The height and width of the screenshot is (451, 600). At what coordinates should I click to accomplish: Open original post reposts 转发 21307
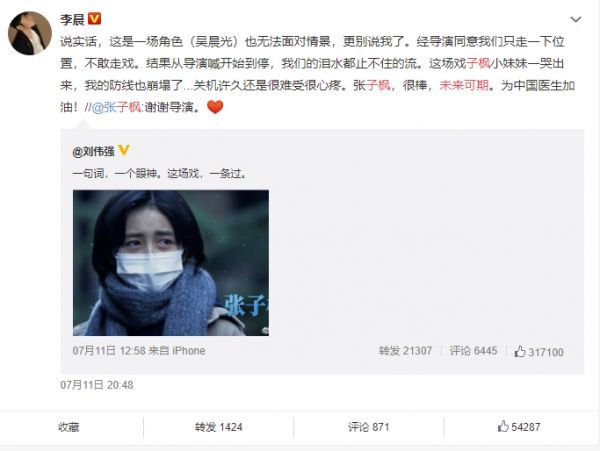point(405,351)
